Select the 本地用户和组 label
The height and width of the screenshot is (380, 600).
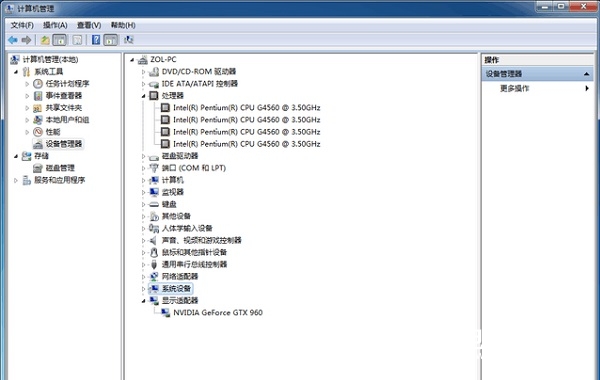67,120
